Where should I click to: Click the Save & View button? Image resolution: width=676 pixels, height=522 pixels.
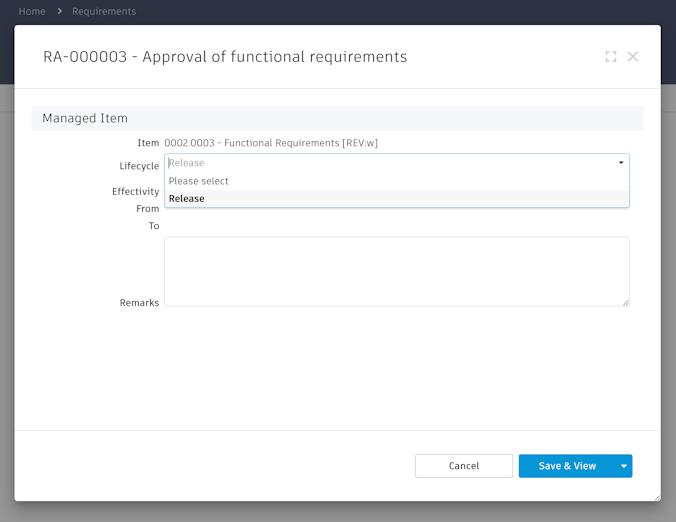[x=567, y=466]
